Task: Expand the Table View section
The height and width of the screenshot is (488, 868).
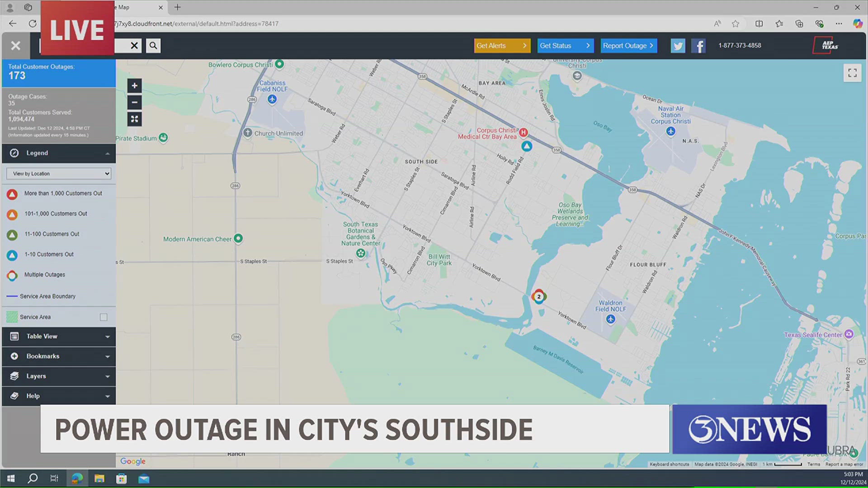Action: pyautogui.click(x=59, y=336)
